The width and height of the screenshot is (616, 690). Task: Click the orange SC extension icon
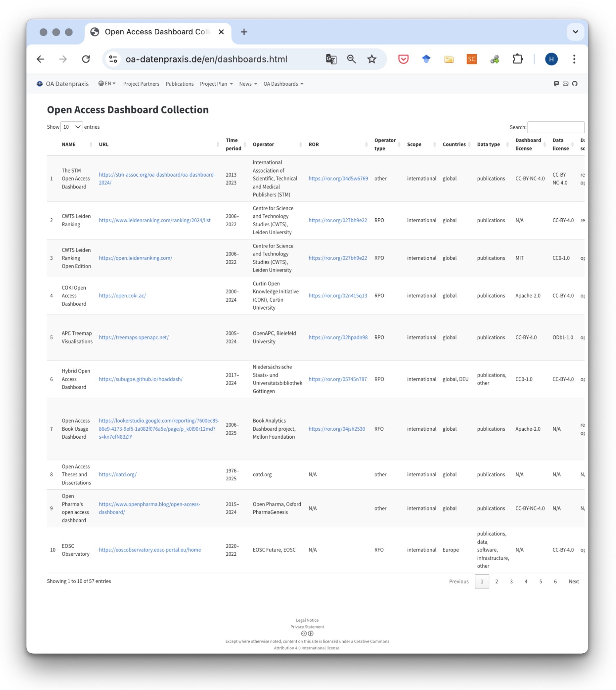pos(472,59)
